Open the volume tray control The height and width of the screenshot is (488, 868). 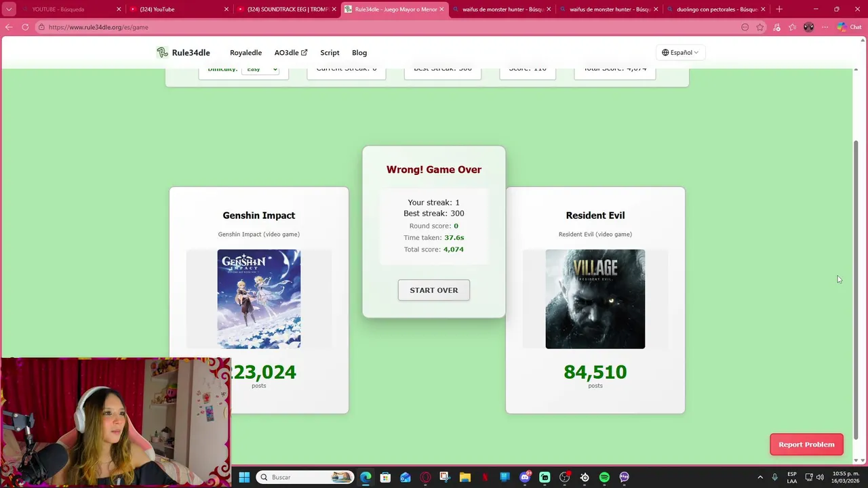point(820,477)
